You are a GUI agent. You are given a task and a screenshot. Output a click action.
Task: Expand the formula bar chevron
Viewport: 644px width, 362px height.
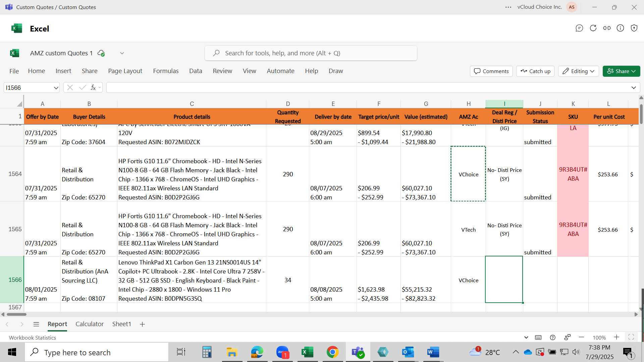coord(634,88)
